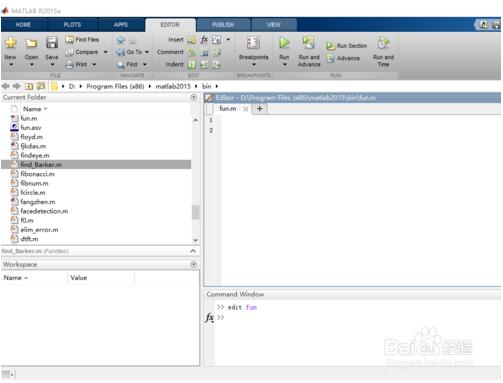The width and height of the screenshot is (503, 383).
Task: Click the Save disk icon
Action: pos(52,43)
